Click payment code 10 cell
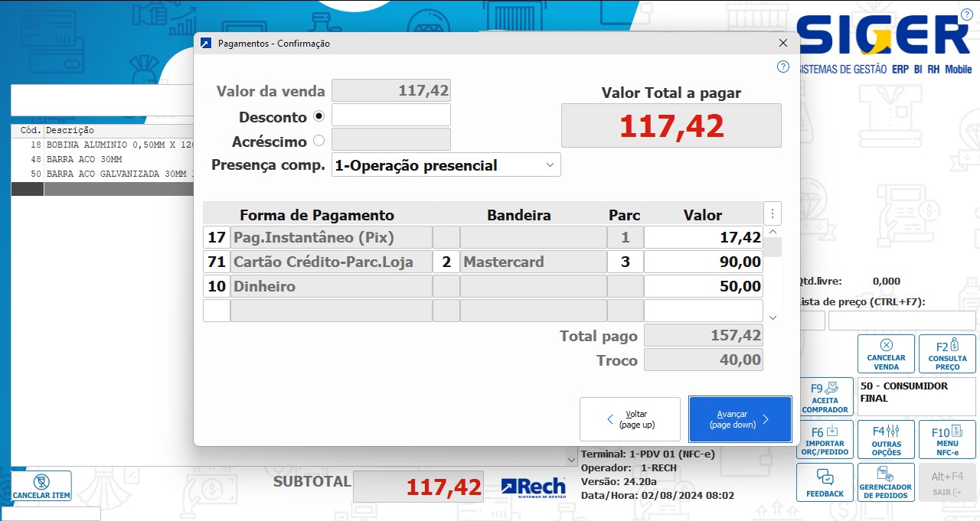Viewport: 980px width, 521px height. click(217, 286)
